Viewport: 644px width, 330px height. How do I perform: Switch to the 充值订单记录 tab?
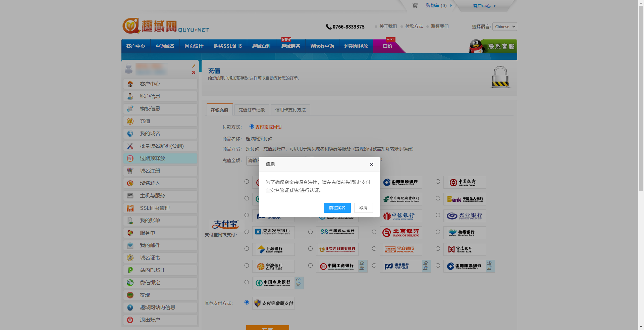tap(252, 110)
